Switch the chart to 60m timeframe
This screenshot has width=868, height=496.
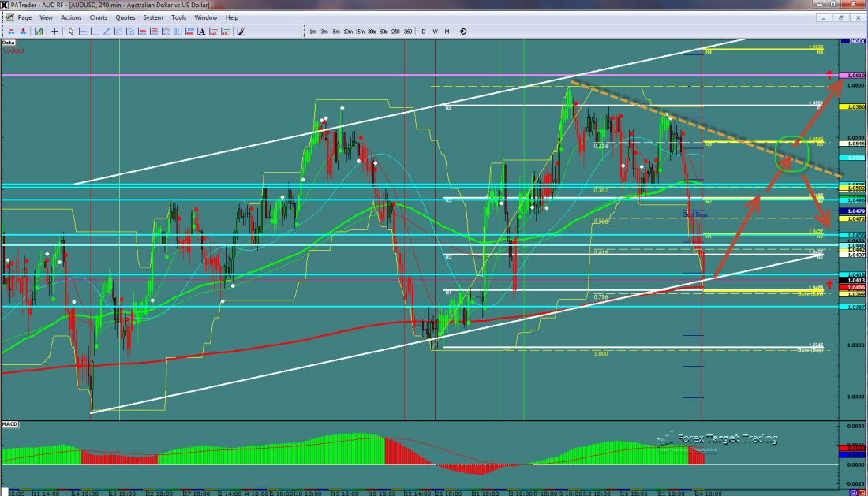[x=383, y=32]
